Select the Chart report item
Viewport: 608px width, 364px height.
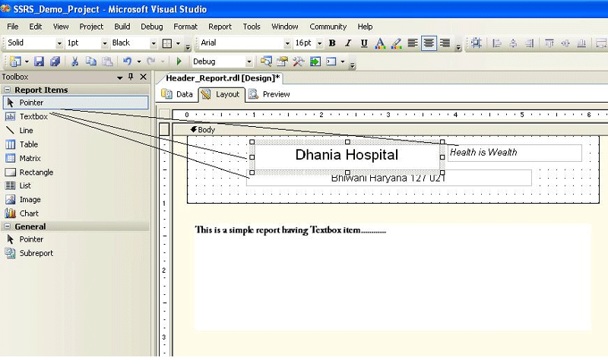click(75, 214)
